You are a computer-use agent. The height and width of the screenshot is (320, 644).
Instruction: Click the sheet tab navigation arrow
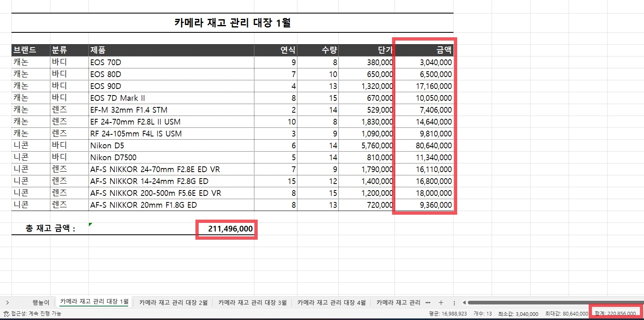[x=7, y=302]
